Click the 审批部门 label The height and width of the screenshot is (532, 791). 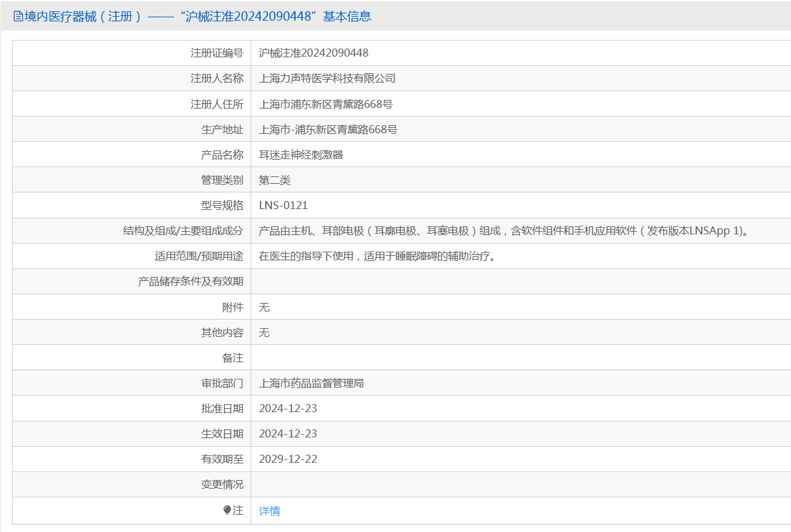[x=222, y=384]
